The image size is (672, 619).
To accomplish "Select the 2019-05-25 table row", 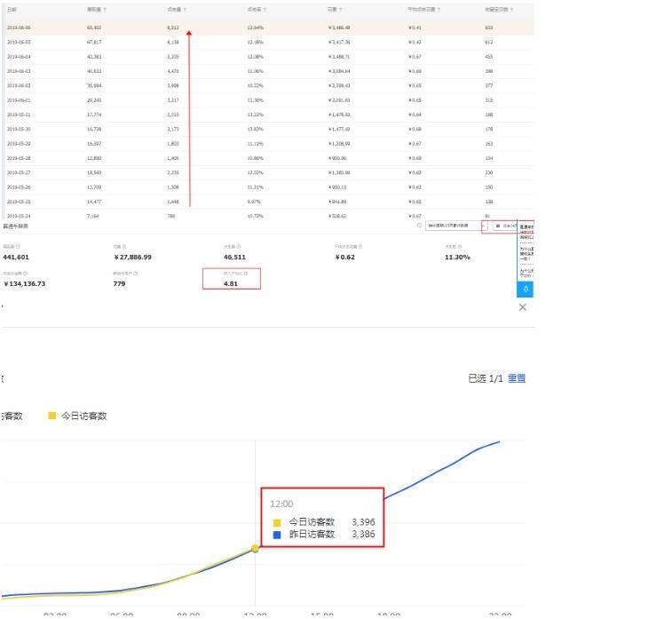I will tap(268, 202).
